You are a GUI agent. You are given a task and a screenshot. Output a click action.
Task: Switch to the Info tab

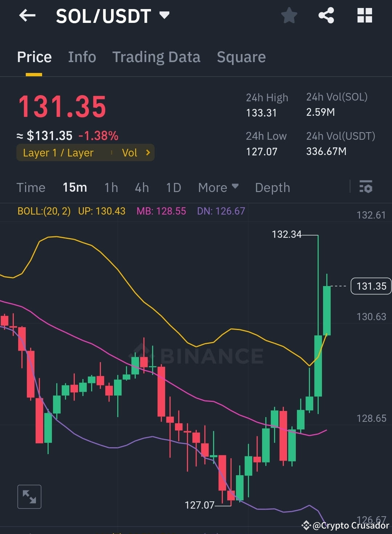point(82,57)
